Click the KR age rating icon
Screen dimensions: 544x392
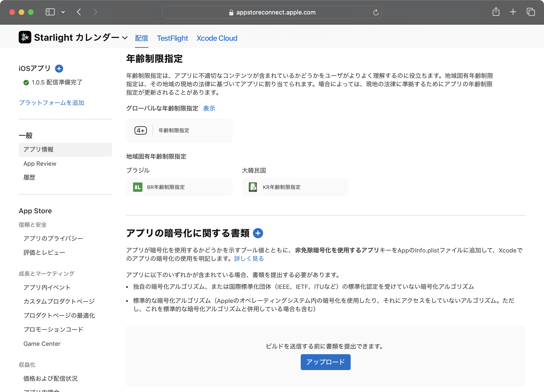253,187
